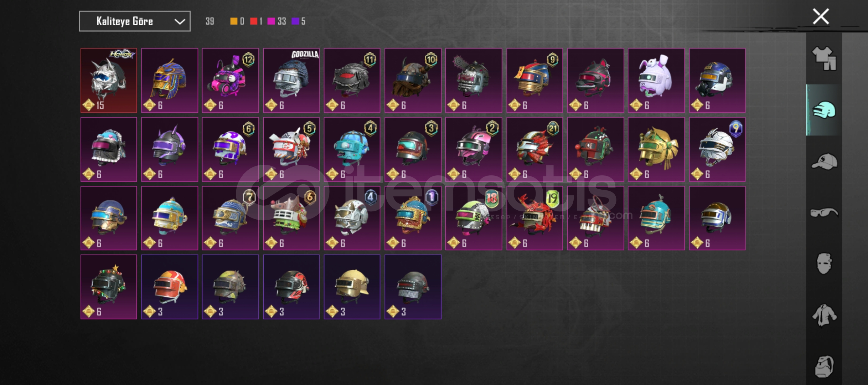Click the orange quality color swatch counter
The height and width of the screenshot is (385, 868).
click(237, 21)
